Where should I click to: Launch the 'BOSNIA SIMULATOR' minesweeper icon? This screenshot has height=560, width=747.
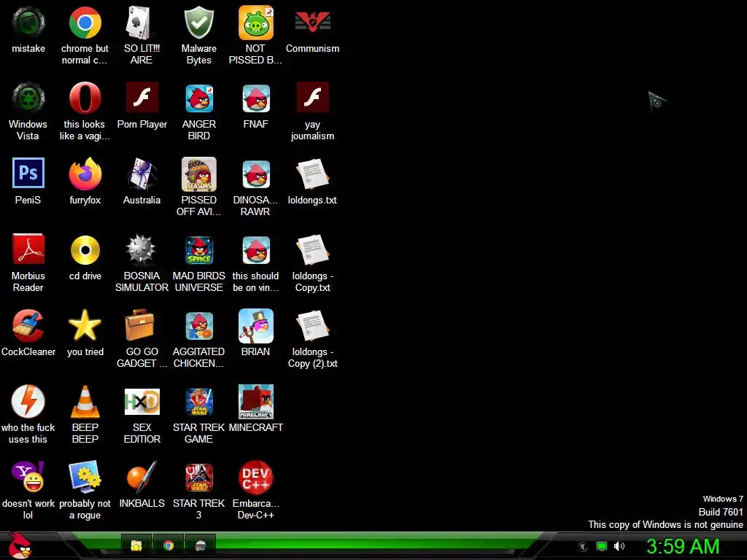click(141, 250)
